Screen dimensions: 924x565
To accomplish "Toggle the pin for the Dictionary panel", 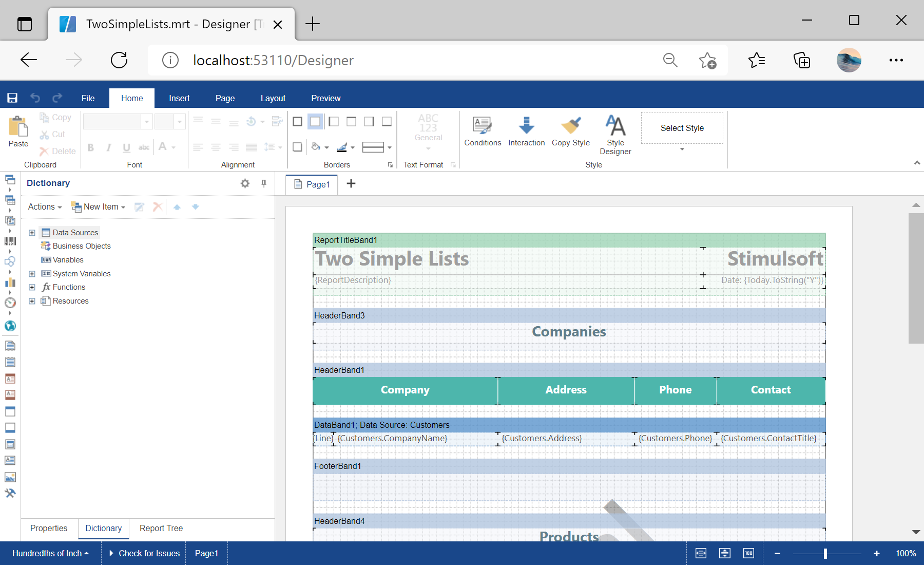I will [264, 183].
